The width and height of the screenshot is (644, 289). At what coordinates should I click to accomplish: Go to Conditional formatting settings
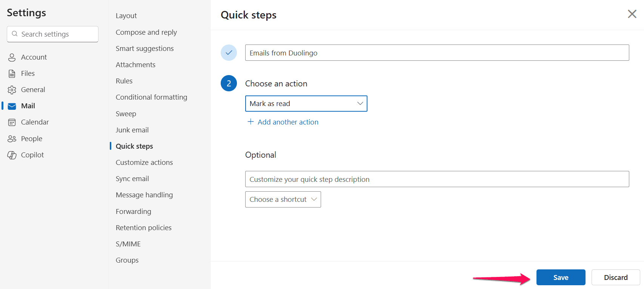[x=151, y=97]
